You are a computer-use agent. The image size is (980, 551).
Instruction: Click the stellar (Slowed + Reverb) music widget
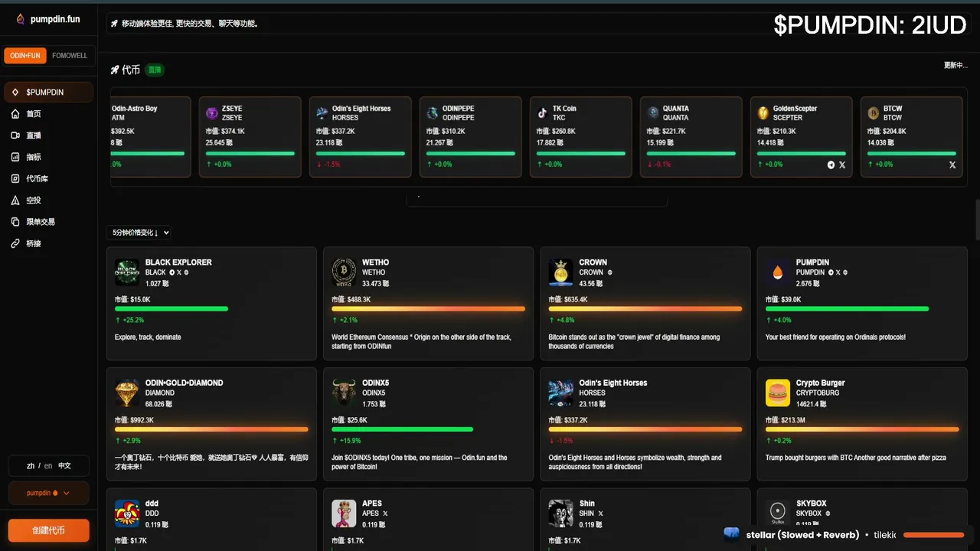847,535
